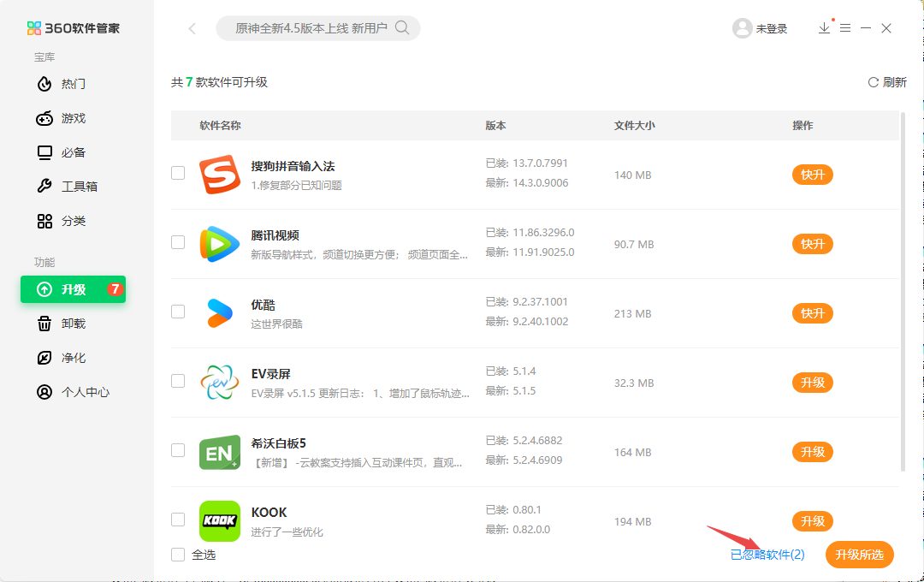The width and height of the screenshot is (924, 582).
Task: Click the 这世界很酷 description text
Action: [x=276, y=324]
